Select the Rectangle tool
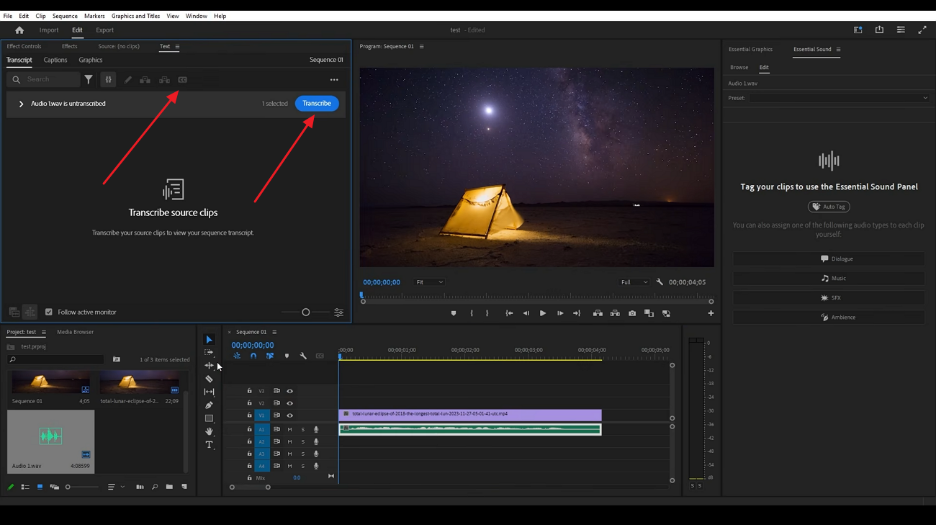Viewport: 936px width, 525px height. coord(209,418)
